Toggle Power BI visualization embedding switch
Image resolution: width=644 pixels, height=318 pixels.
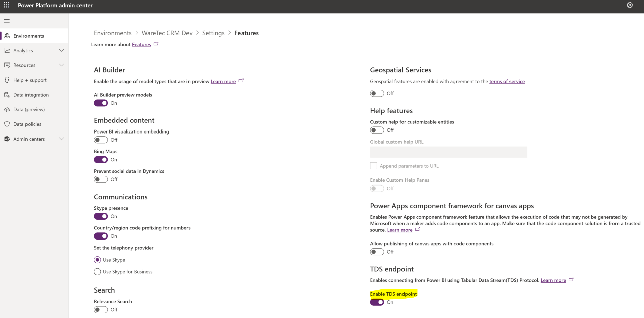(x=101, y=140)
